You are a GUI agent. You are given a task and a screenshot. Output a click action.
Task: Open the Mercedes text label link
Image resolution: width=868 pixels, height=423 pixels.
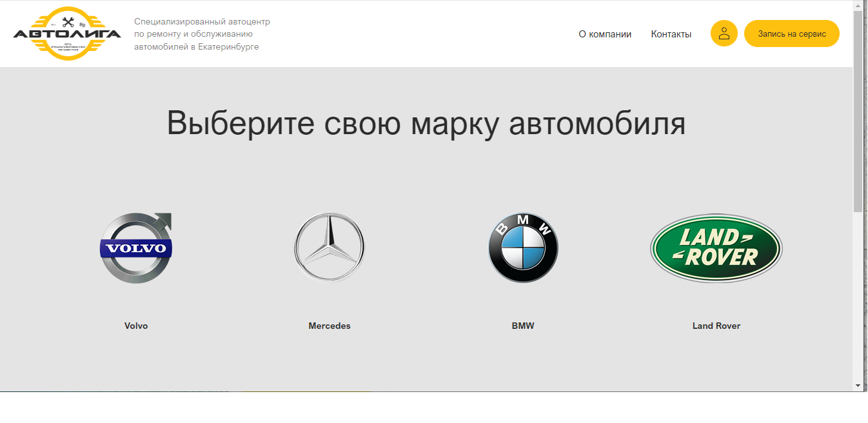330,326
